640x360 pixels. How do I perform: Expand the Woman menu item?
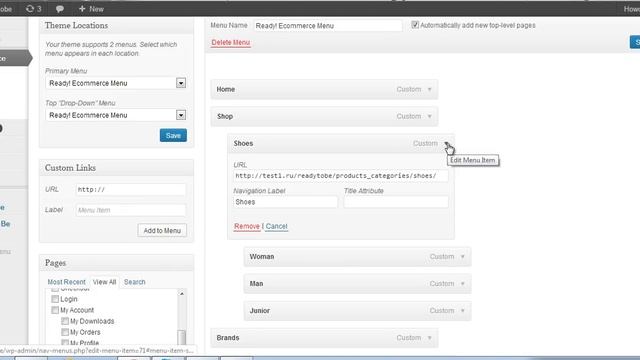[462, 257]
